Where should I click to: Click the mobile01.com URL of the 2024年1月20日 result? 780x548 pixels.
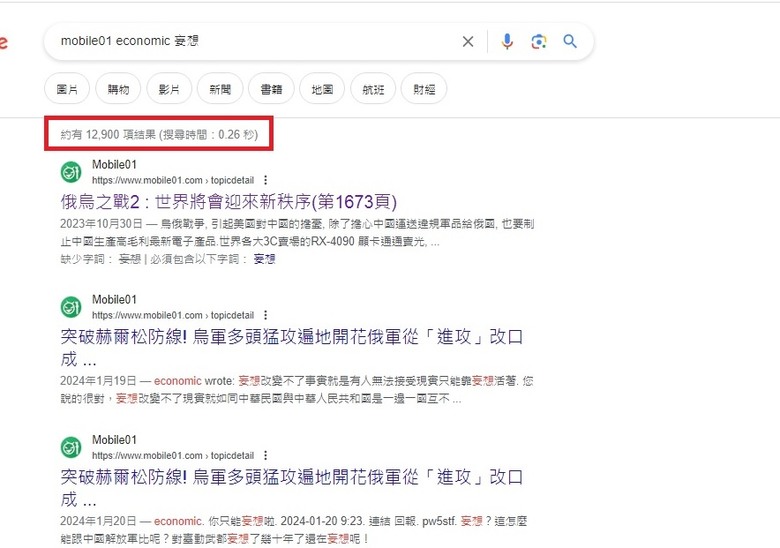pos(173,456)
